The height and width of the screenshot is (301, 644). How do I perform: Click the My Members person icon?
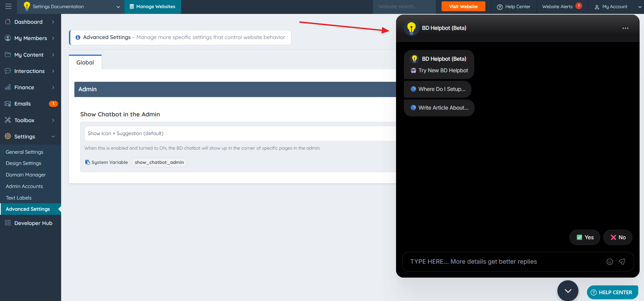point(8,38)
